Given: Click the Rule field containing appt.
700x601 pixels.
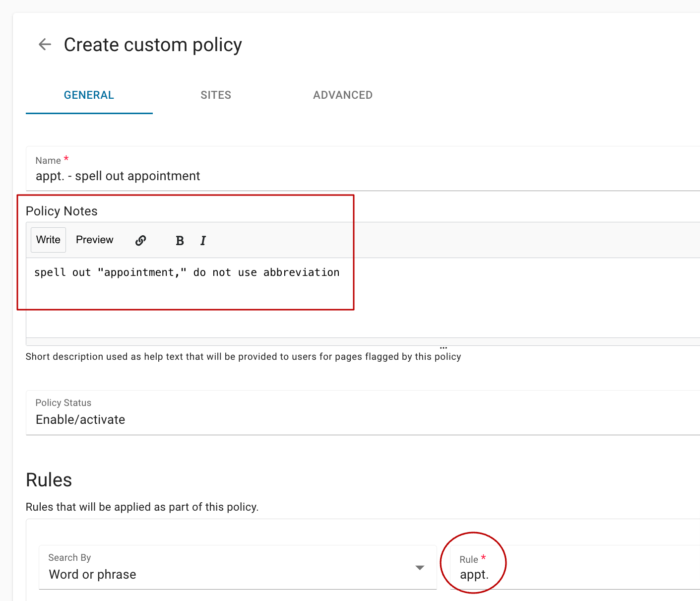Looking at the screenshot, I should click(x=474, y=574).
